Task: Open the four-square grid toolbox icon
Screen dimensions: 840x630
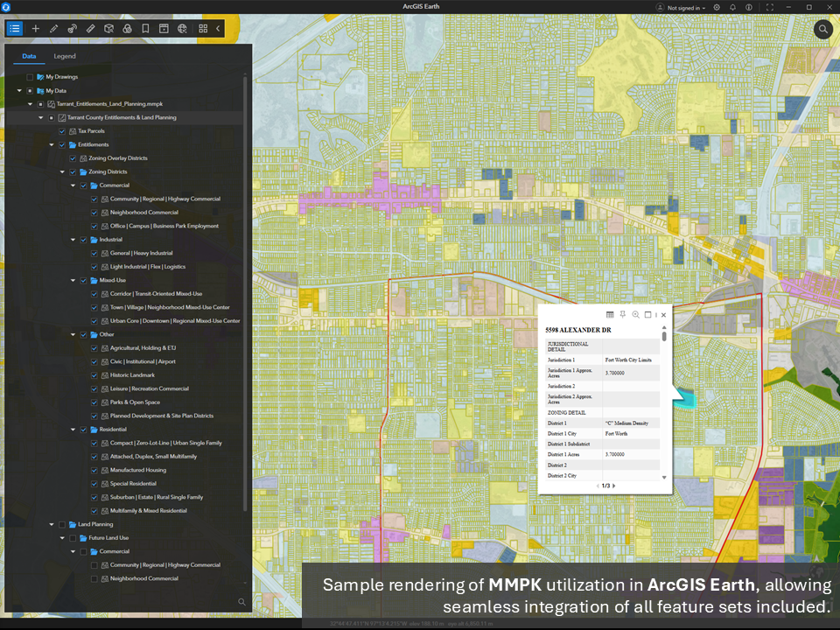Action: point(203,28)
